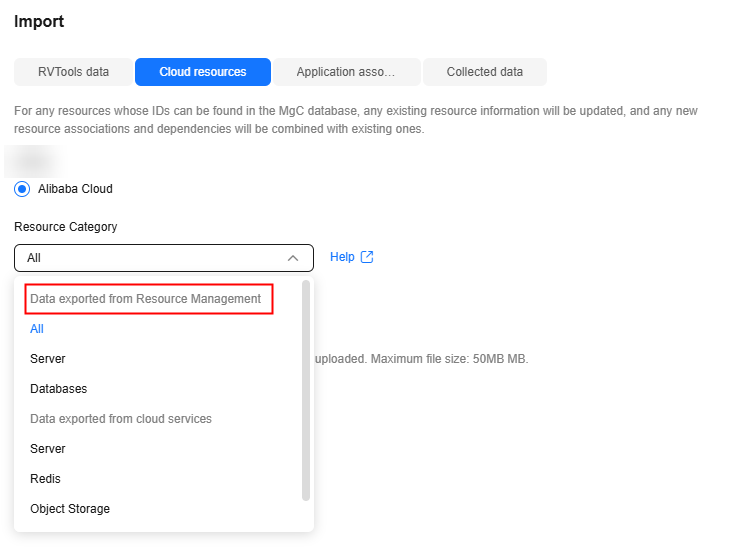This screenshot has width=731, height=549.
Task: Click the external link icon beside Help
Action: 367,257
